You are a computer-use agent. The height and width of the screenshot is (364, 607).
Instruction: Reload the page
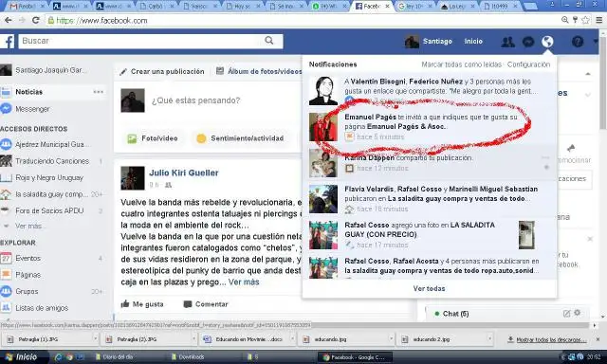click(x=36, y=20)
